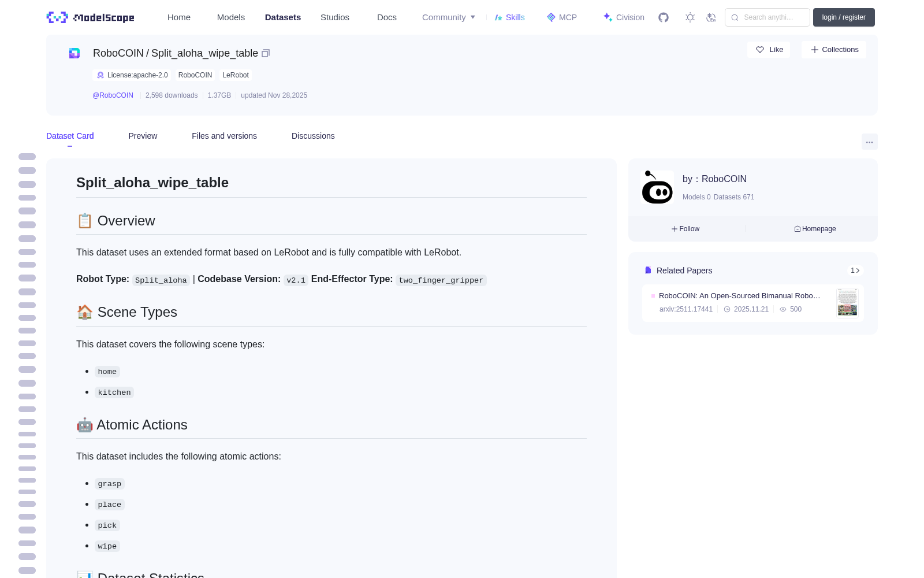This screenshot has width=924, height=578.
Task: Click the Models 0 Datasets 671 text
Action: (718, 197)
